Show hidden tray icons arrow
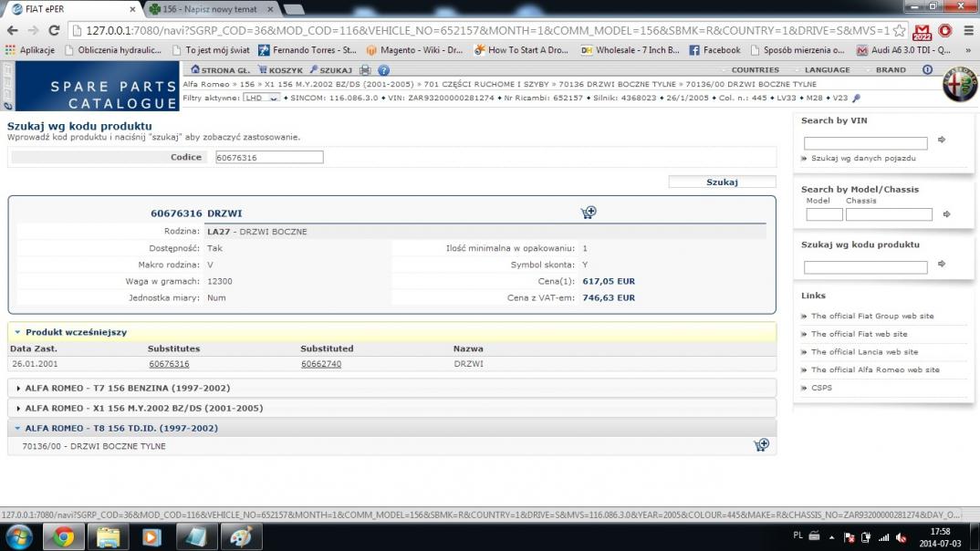980x551 pixels. point(831,537)
